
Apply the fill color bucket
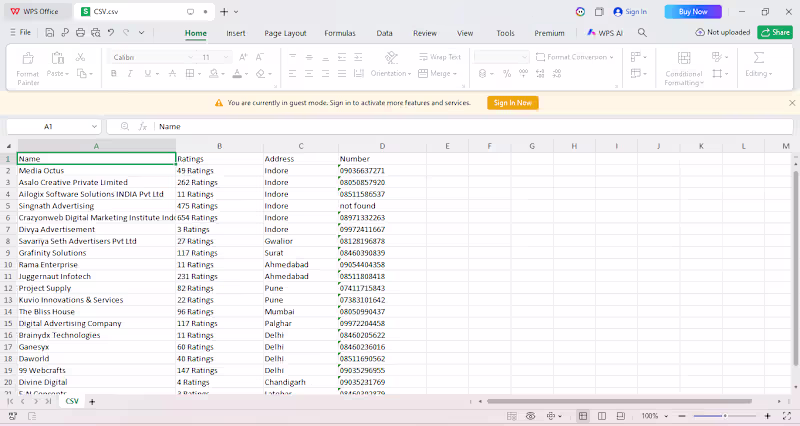(214, 74)
